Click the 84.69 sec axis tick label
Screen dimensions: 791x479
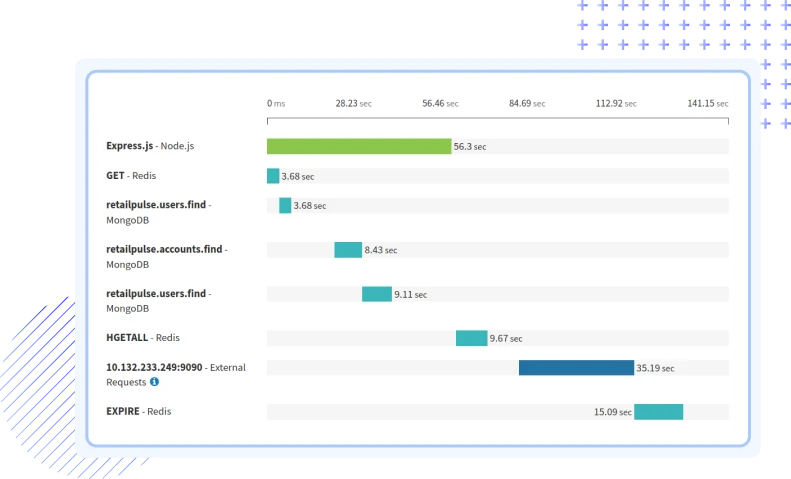click(527, 103)
